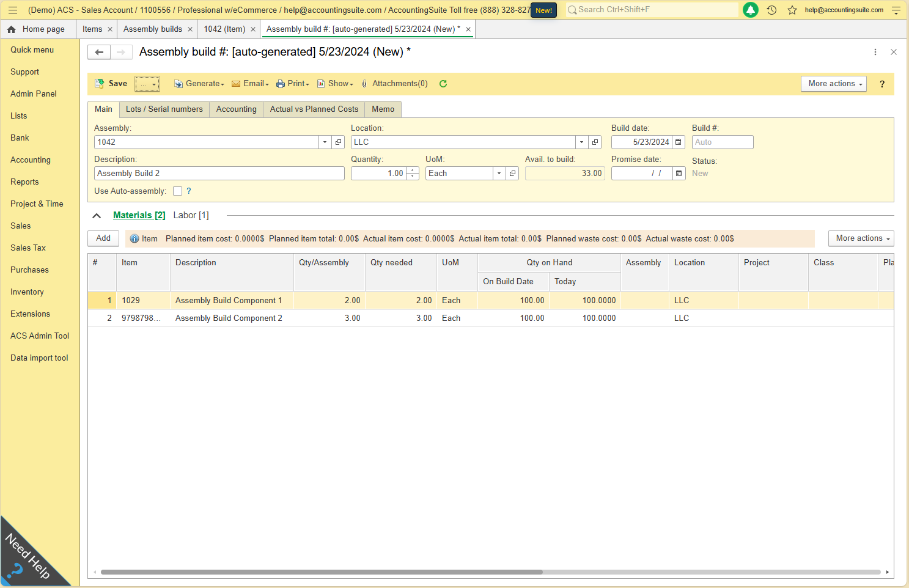The height and width of the screenshot is (588, 909).
Task: Click the Auto-assembly help question link
Action: coord(189,191)
